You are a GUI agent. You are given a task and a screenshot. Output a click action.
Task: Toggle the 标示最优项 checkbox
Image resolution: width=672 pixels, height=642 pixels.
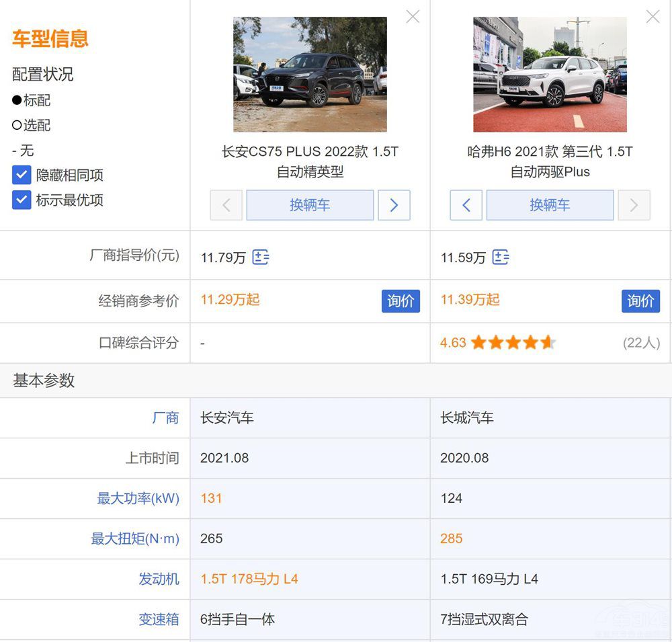coord(22,199)
